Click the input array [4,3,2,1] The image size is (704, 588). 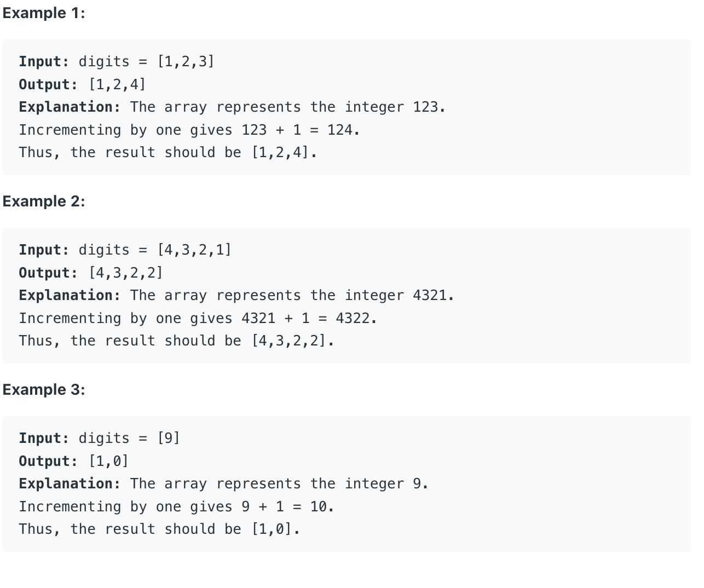click(194, 250)
